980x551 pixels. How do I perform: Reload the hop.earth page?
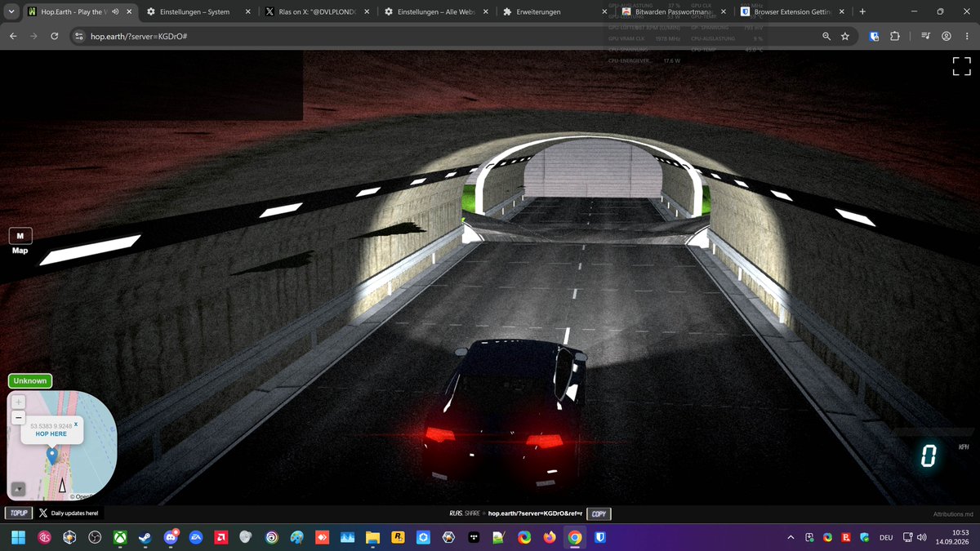(x=54, y=37)
